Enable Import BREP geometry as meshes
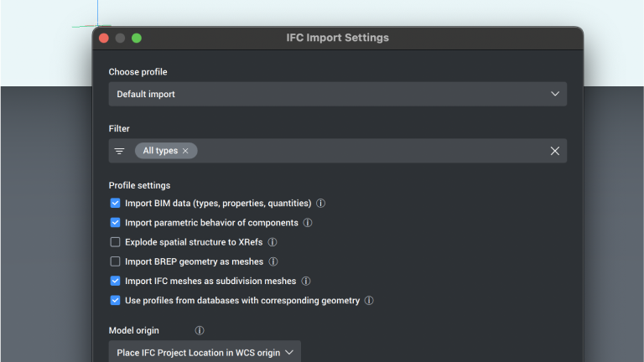This screenshot has height=362, width=644. [116, 261]
